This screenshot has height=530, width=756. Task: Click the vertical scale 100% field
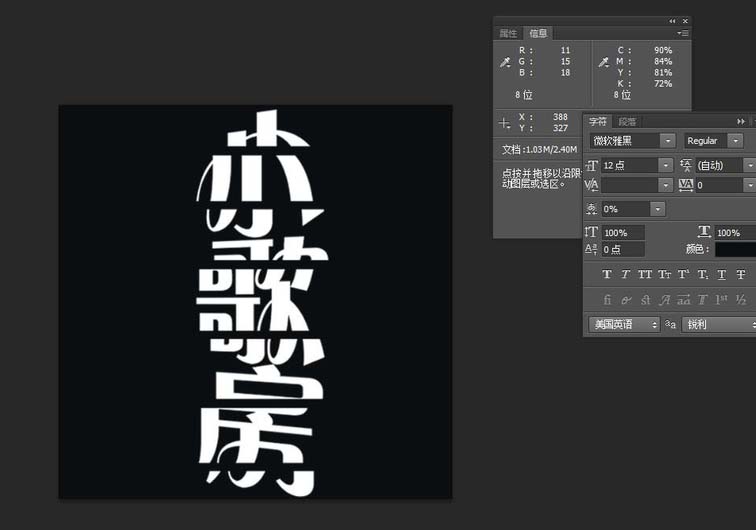(x=623, y=232)
